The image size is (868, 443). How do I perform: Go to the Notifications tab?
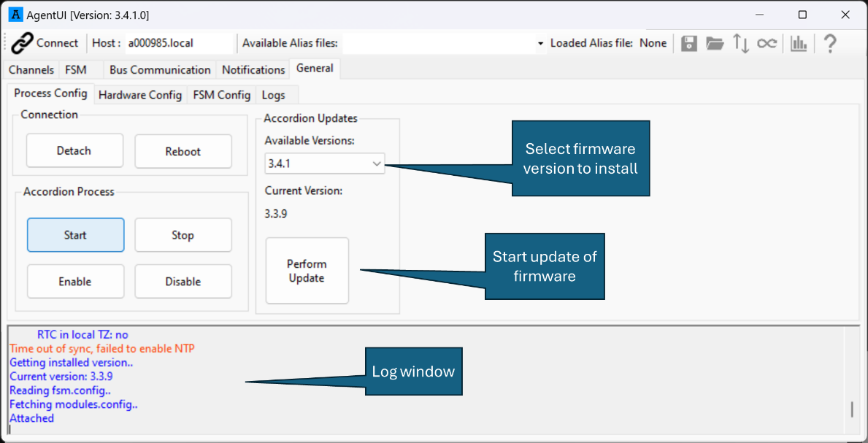point(253,70)
